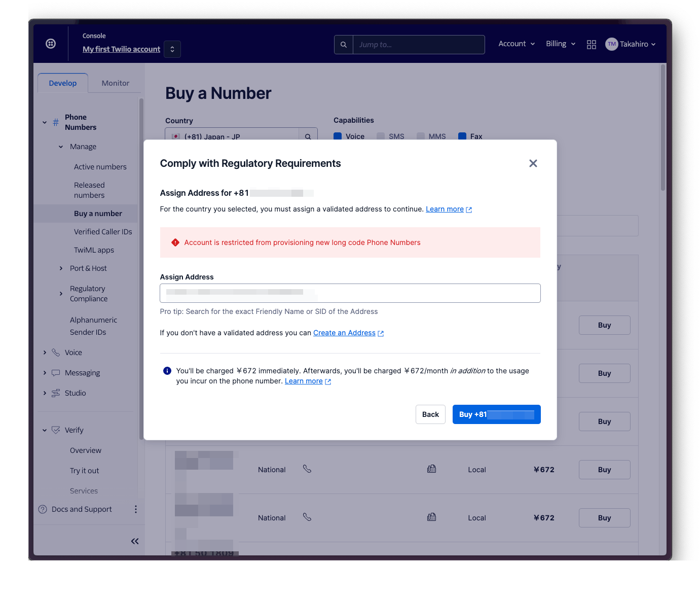Image resolution: width=700 pixels, height=598 pixels.
Task: Open the Create an Address link
Action: click(344, 333)
